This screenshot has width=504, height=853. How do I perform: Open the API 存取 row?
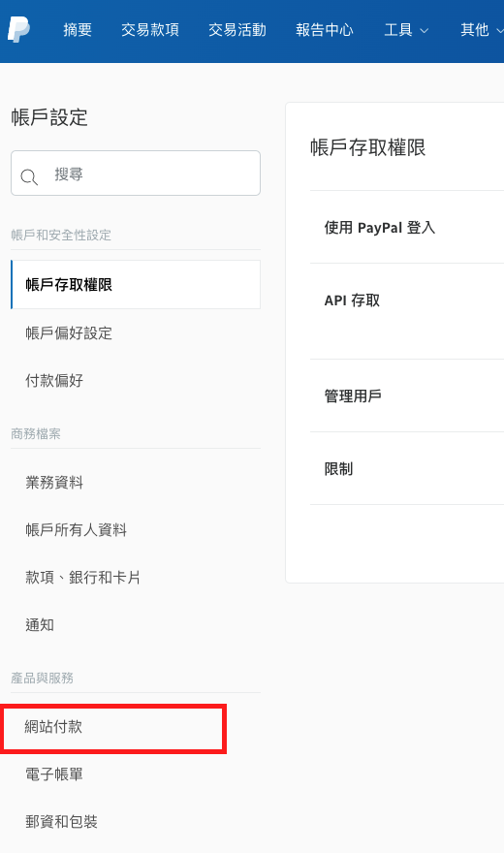(x=407, y=311)
